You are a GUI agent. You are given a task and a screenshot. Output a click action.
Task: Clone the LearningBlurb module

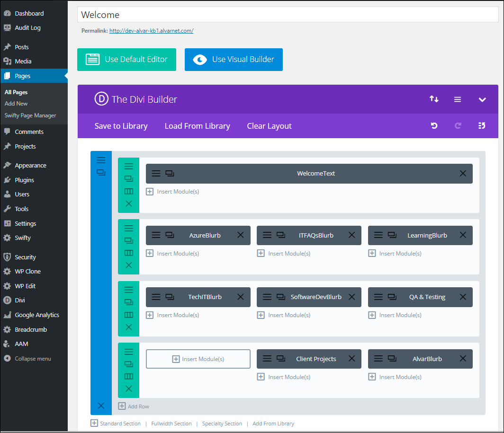(392, 235)
